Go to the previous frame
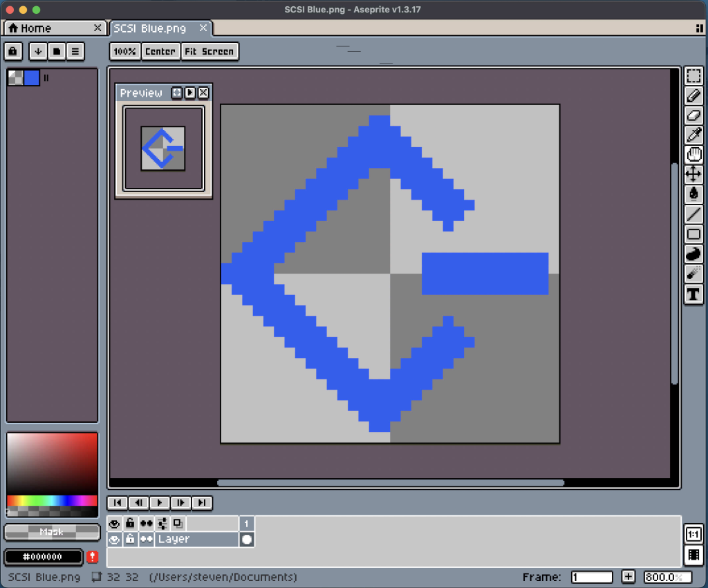Image resolution: width=708 pixels, height=588 pixels. pyautogui.click(x=138, y=503)
